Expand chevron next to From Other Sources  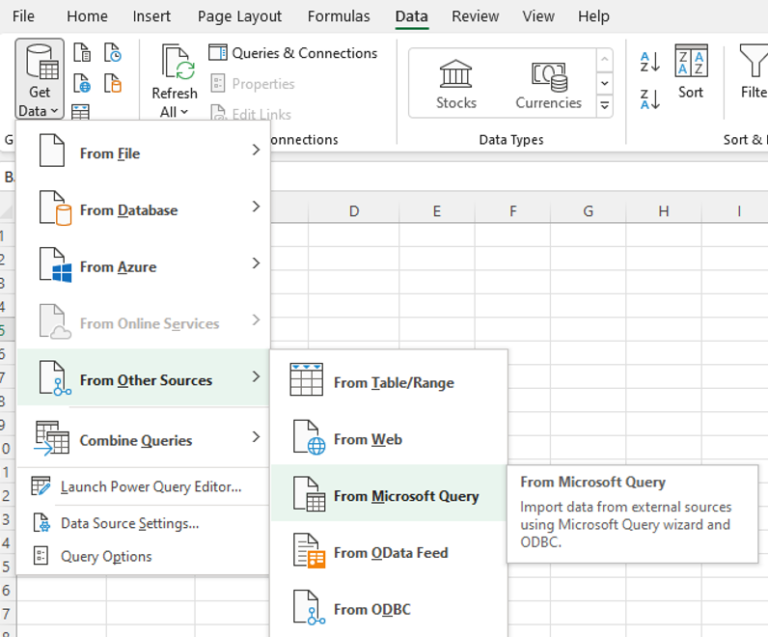256,377
